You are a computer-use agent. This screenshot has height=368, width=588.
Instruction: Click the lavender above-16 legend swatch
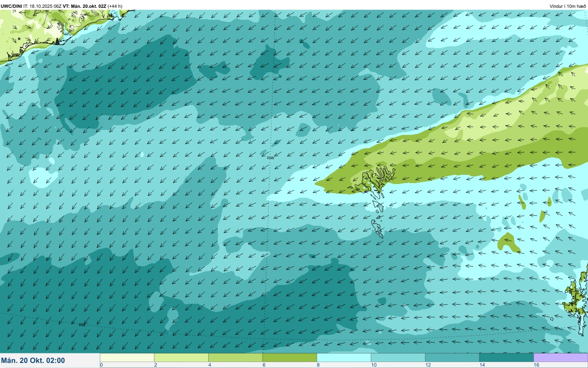point(561,357)
